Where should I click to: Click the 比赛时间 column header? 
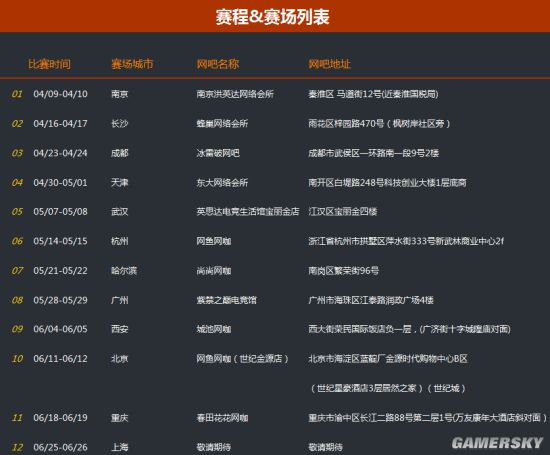coord(49,64)
